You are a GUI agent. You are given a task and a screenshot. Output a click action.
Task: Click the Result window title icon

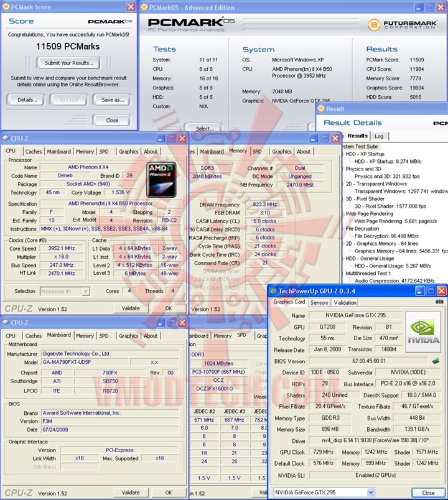click(x=321, y=108)
